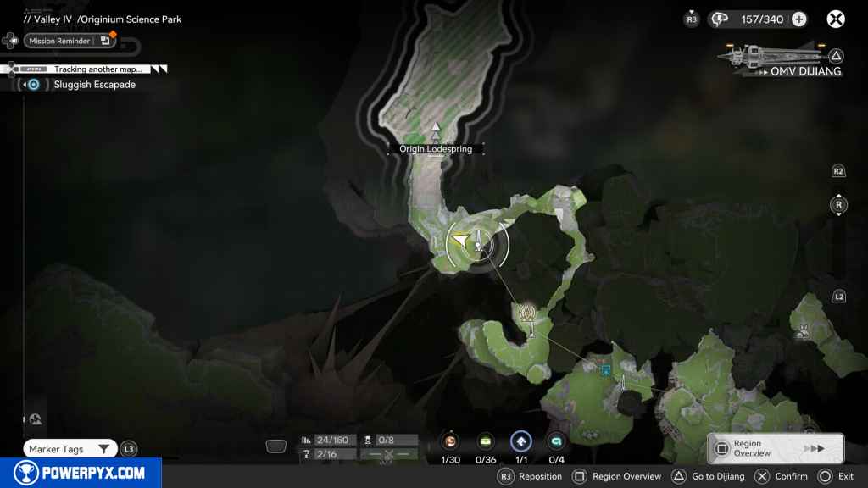Toggle the 0/4 collectible filter icon
This screenshot has height=488, width=868.
coord(556,441)
